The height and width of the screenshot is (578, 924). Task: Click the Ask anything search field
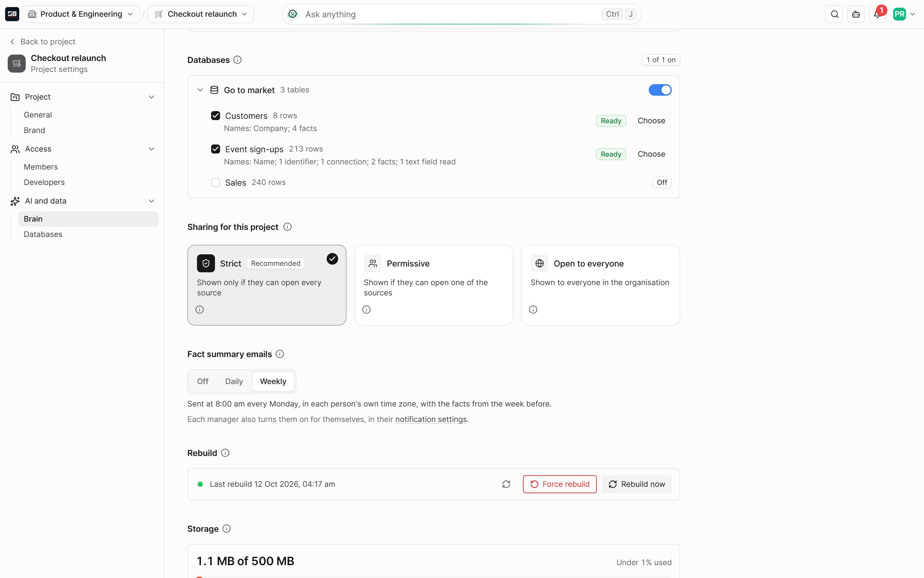[462, 14]
